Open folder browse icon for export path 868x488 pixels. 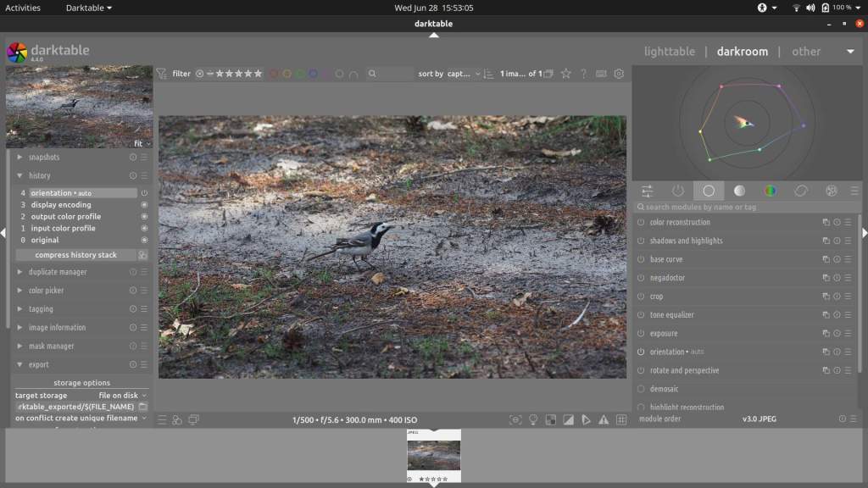142,407
